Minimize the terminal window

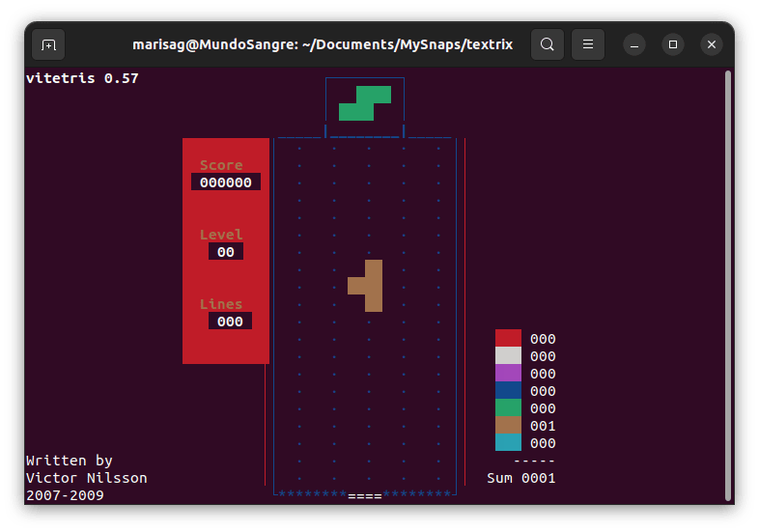(634, 44)
